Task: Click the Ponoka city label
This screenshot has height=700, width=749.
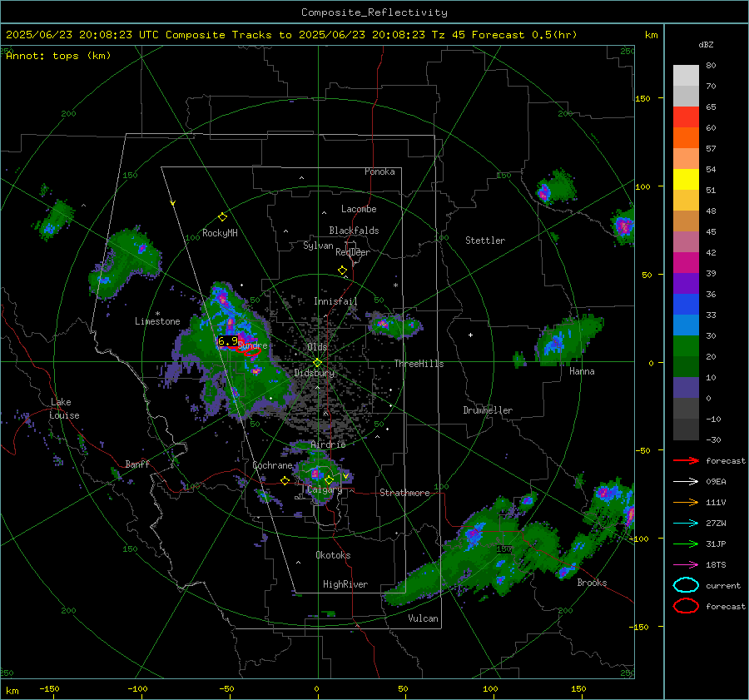Action: pos(379,171)
